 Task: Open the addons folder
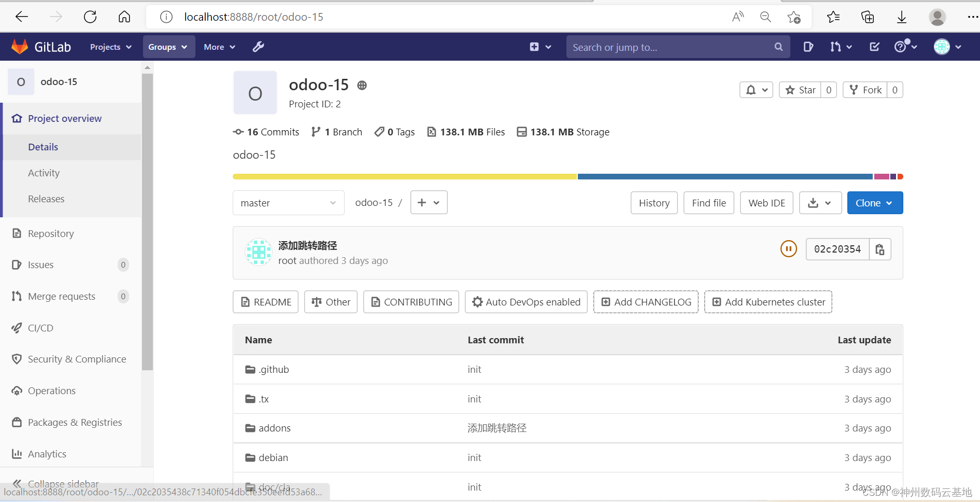pyautogui.click(x=275, y=428)
